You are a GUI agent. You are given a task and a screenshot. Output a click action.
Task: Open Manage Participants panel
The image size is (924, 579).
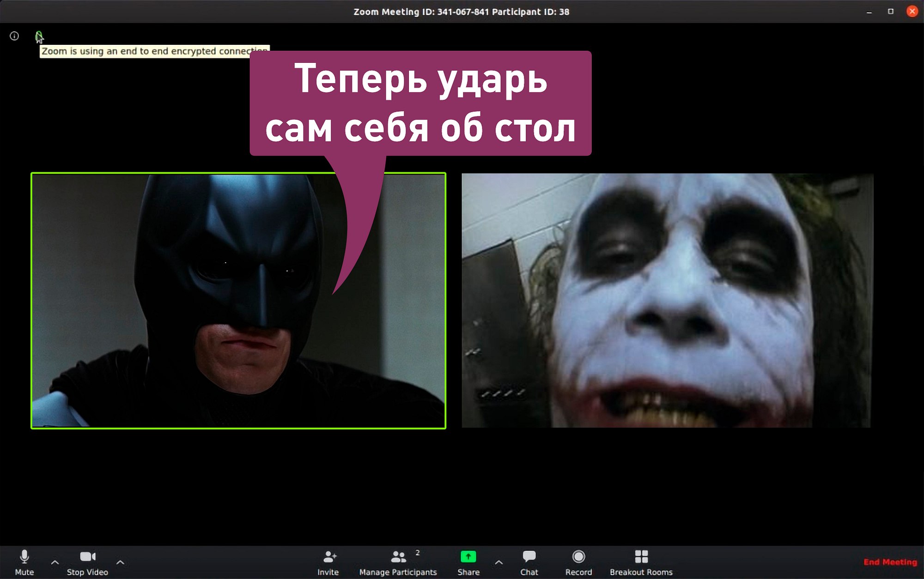(x=398, y=562)
